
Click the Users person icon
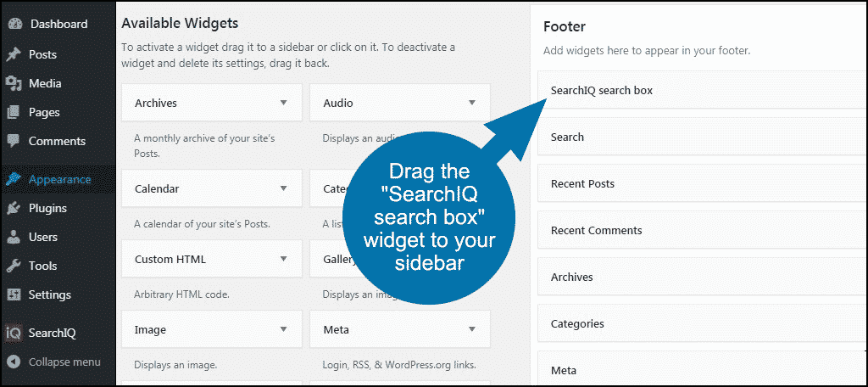14,237
